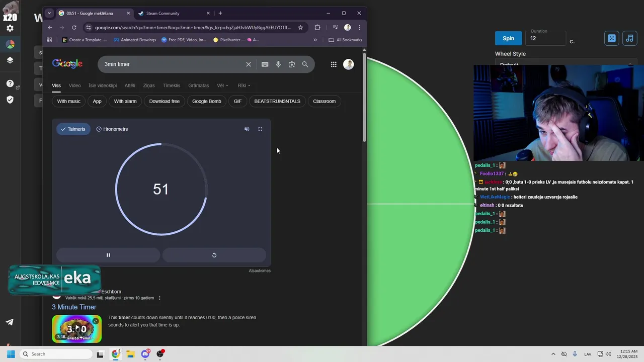Screen dimensions: 644x362
Task: Click the Classroom filter chip
Action: (324, 101)
